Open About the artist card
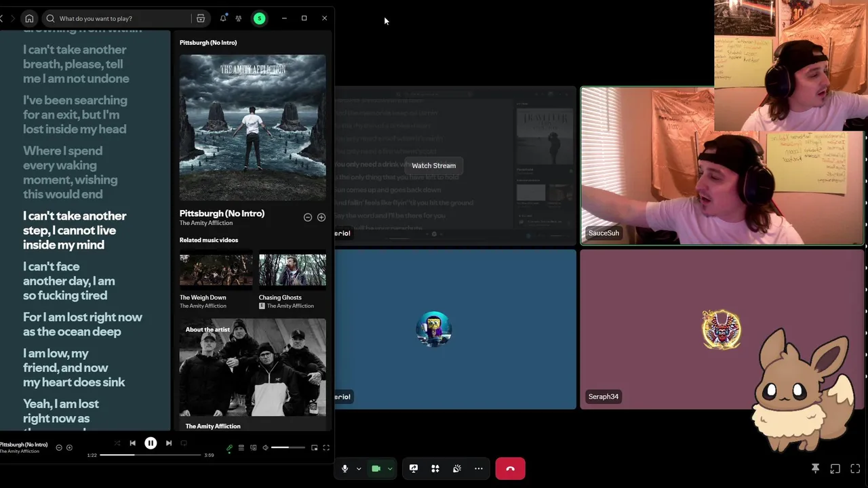 pos(252,375)
